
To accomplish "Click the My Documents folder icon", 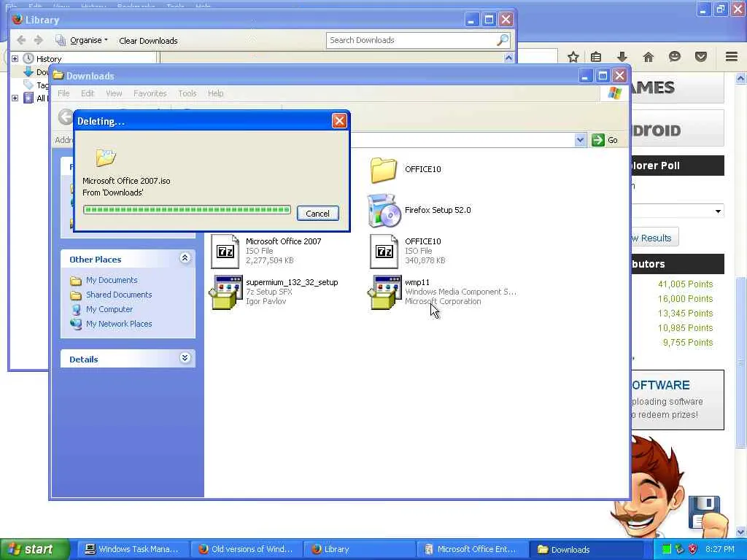I will 76,281.
